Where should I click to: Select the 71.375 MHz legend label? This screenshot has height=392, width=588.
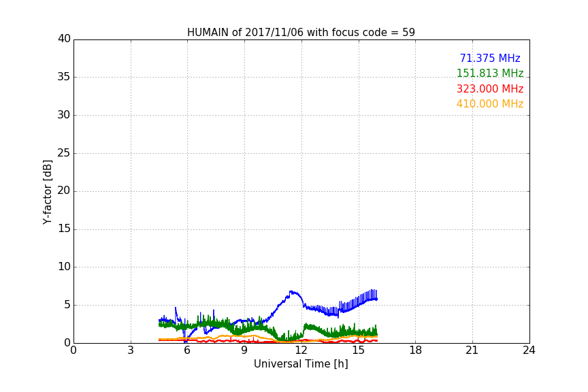pos(490,58)
